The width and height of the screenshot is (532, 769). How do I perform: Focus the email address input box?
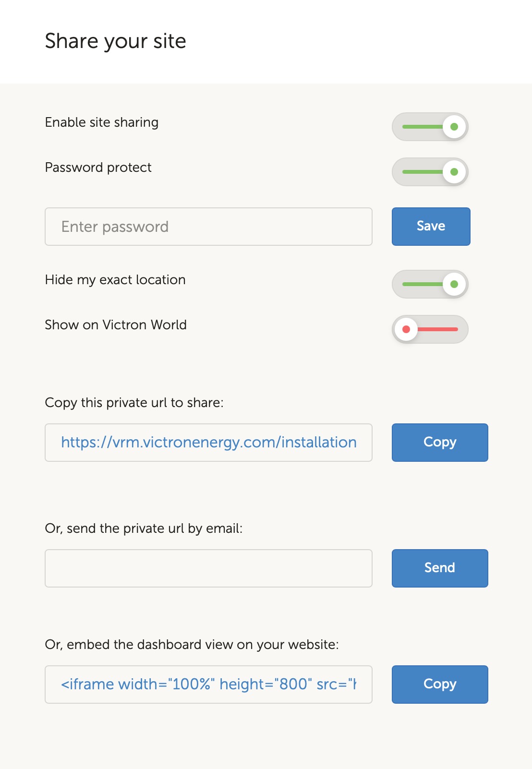[x=208, y=568]
